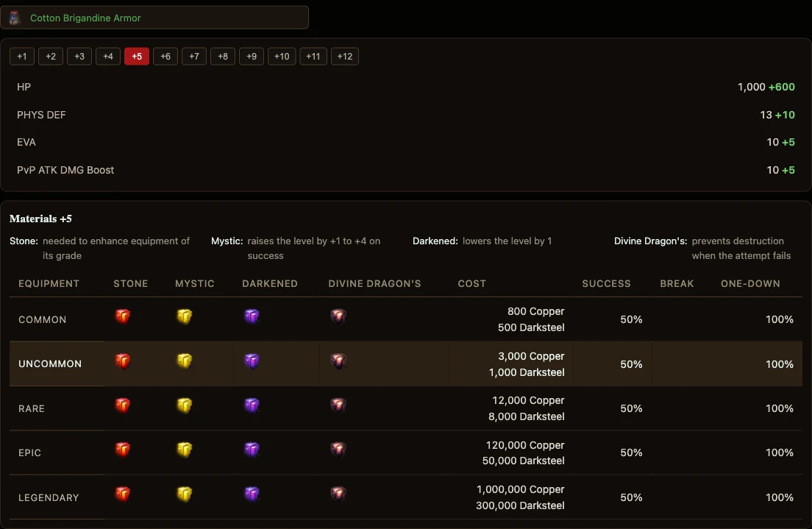The image size is (812, 529).
Task: Click the purple Darkened icon in Uncommon row
Action: coord(252,361)
